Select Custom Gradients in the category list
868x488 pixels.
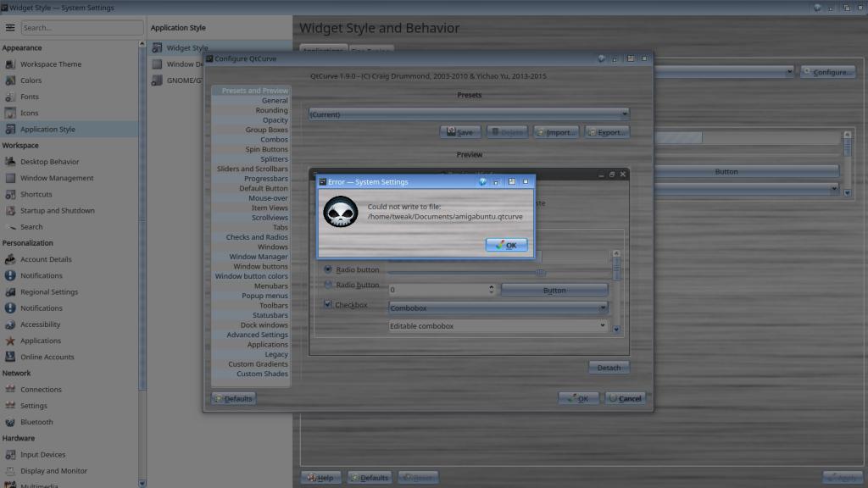coord(258,364)
